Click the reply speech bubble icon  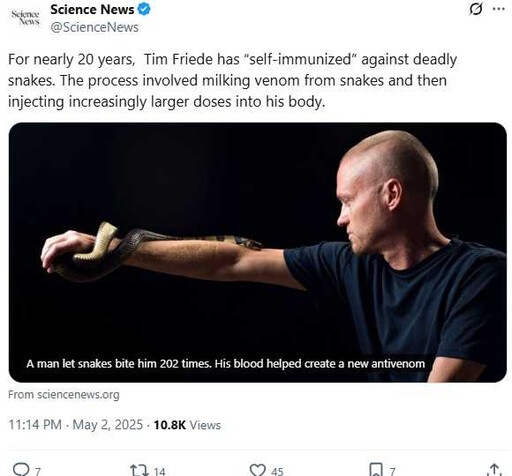point(21,469)
